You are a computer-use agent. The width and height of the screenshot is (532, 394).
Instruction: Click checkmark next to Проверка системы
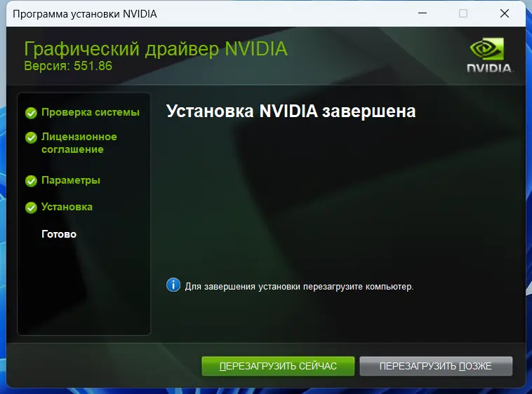[31, 113]
